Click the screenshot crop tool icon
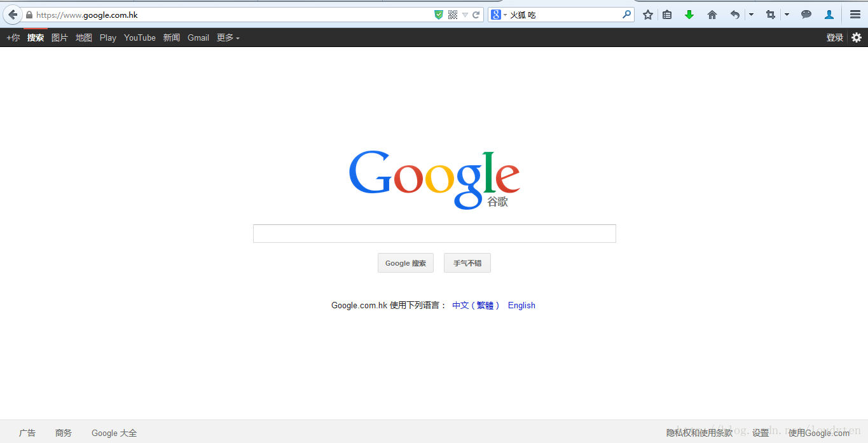 pyautogui.click(x=771, y=15)
